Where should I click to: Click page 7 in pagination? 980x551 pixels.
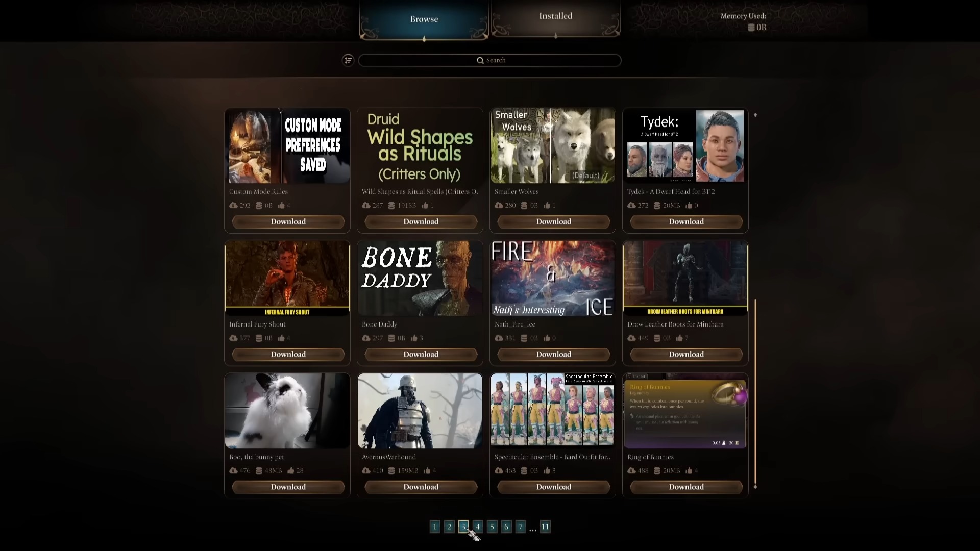pyautogui.click(x=520, y=526)
